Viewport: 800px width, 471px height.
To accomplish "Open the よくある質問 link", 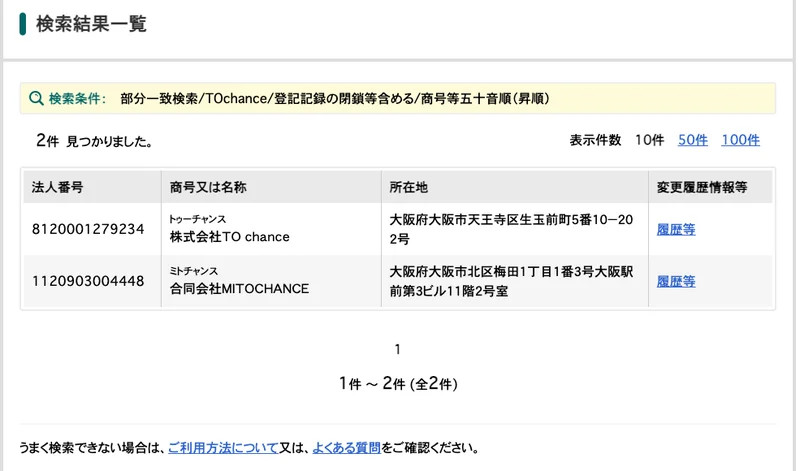I will point(346,448).
